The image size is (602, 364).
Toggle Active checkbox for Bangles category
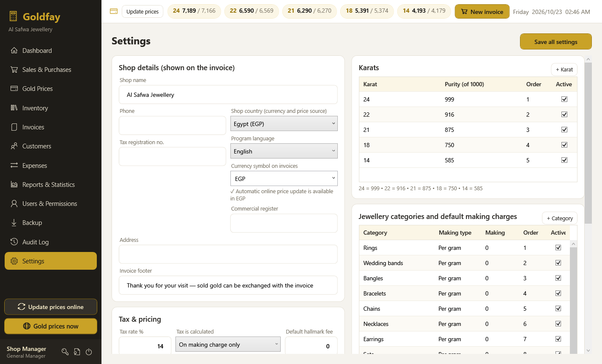[558, 278]
